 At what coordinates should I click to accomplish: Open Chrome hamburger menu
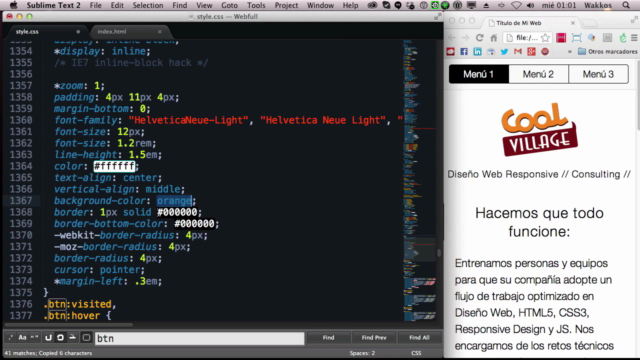[x=634, y=38]
